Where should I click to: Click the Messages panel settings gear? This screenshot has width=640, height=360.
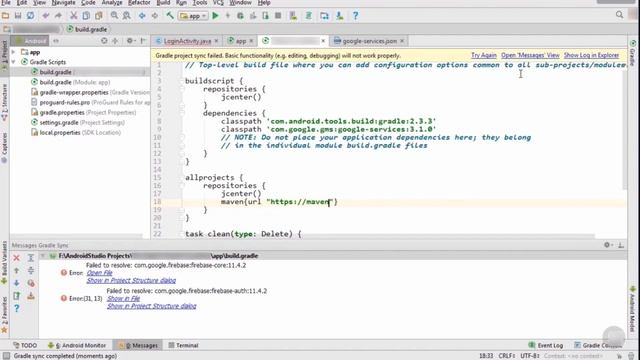click(607, 245)
